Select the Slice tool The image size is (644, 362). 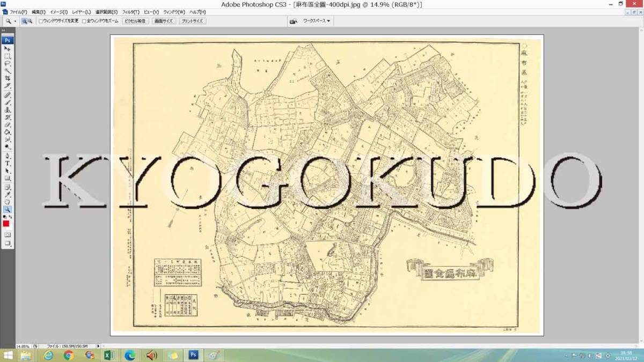pos(8,86)
